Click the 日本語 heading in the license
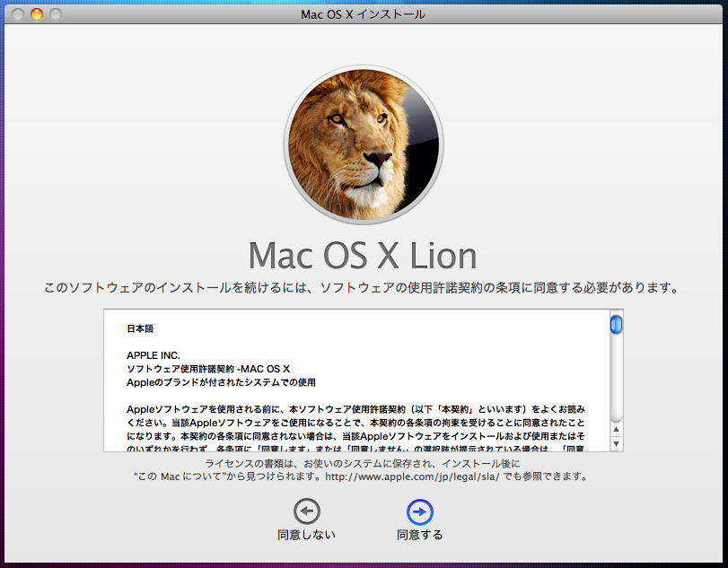This screenshot has height=568, width=728. click(x=140, y=328)
